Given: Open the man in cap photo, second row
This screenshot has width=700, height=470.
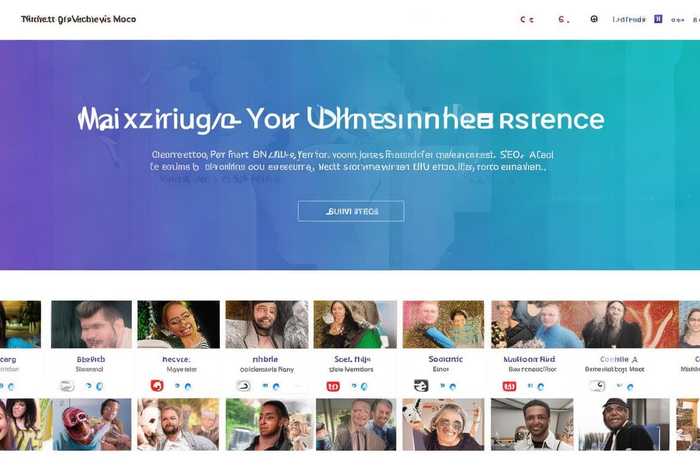Looking at the screenshot, I should pyautogui.click(x=624, y=424).
